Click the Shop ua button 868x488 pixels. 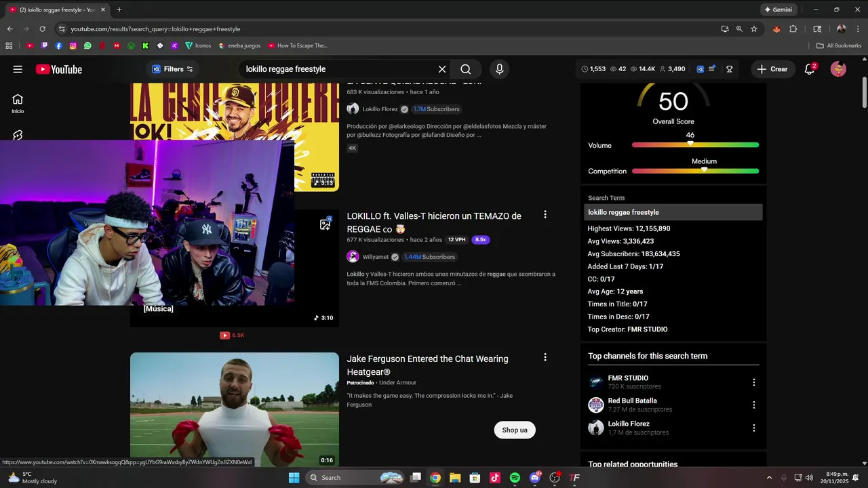coord(515,430)
